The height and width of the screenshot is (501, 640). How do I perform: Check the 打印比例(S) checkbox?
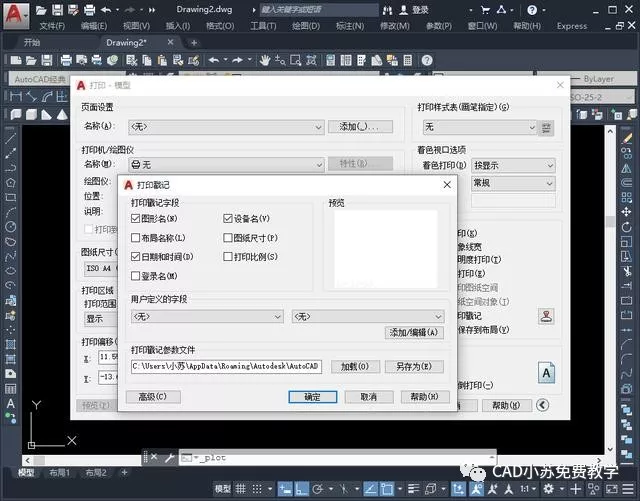point(228,256)
